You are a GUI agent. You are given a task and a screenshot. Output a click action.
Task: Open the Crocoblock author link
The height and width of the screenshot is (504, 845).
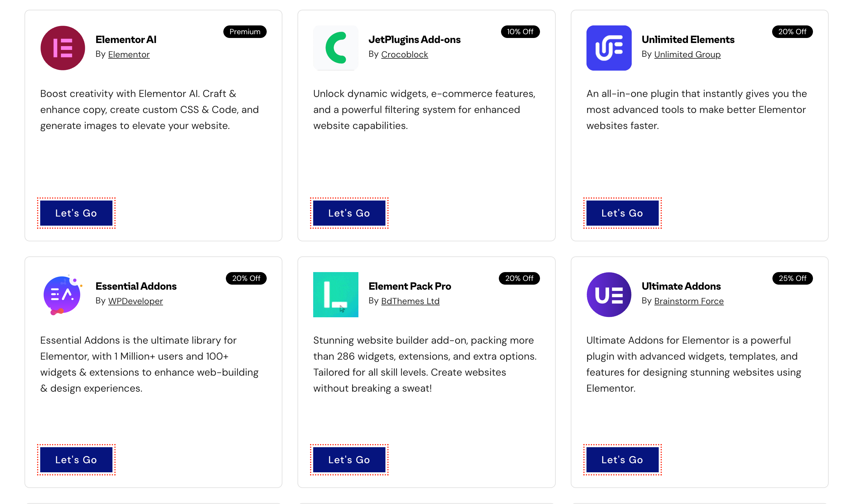405,54
